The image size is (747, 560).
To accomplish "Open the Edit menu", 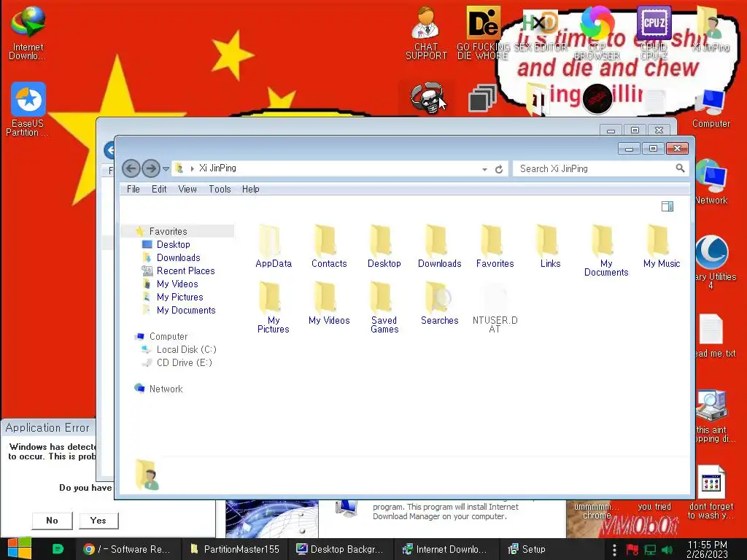I will pyautogui.click(x=159, y=189).
